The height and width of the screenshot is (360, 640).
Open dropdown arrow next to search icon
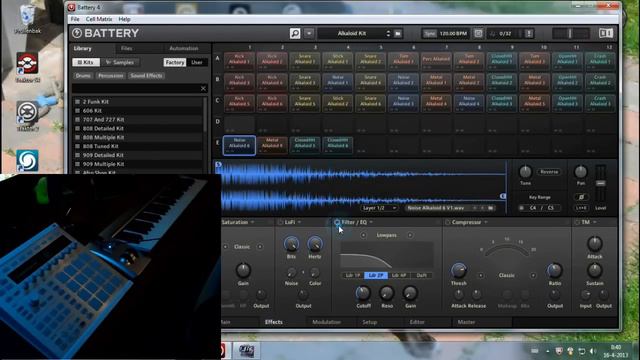coord(309,33)
